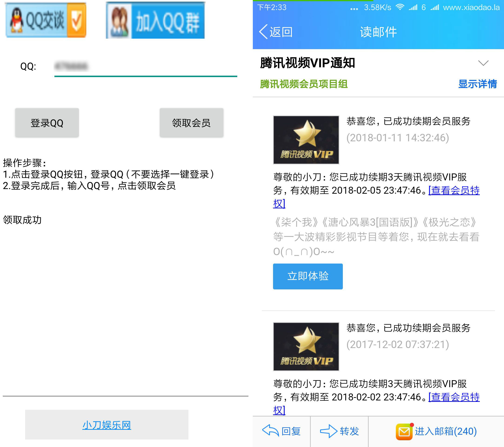Open mailbox via 进入邮箱(240) envelope icon
Screen dimensions: 504x447
(404, 431)
